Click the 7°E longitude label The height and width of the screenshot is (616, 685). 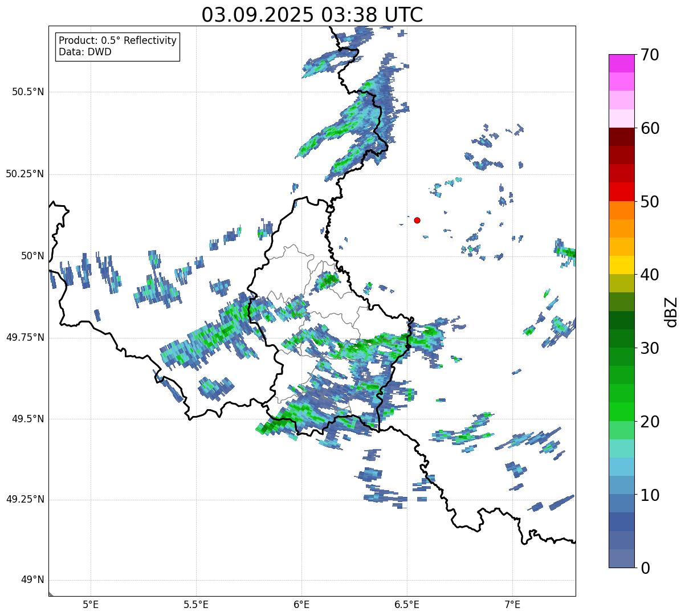coord(512,604)
